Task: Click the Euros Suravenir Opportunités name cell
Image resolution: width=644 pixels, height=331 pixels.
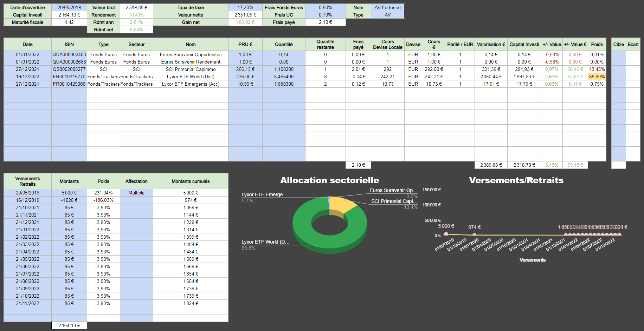Action: (x=191, y=54)
